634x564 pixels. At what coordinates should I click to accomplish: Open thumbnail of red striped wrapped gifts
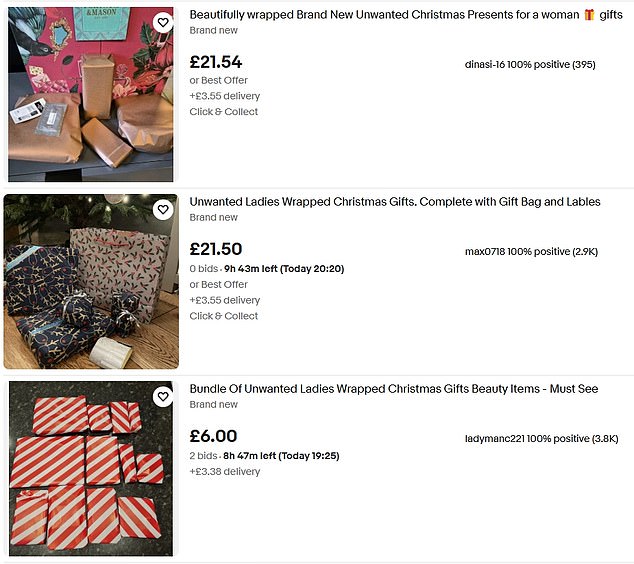(90, 468)
